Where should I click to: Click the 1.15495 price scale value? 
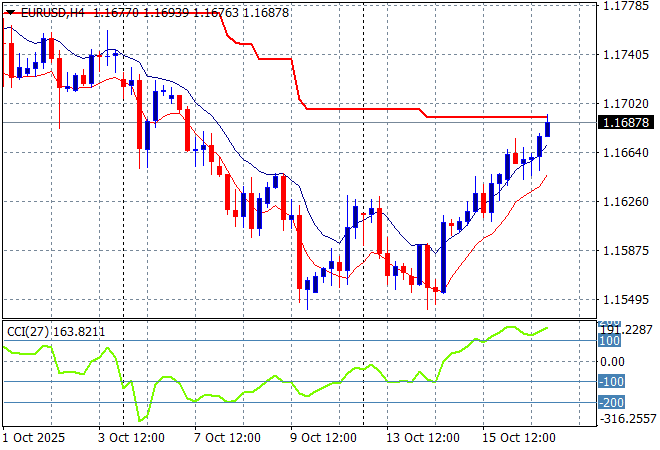click(x=626, y=300)
